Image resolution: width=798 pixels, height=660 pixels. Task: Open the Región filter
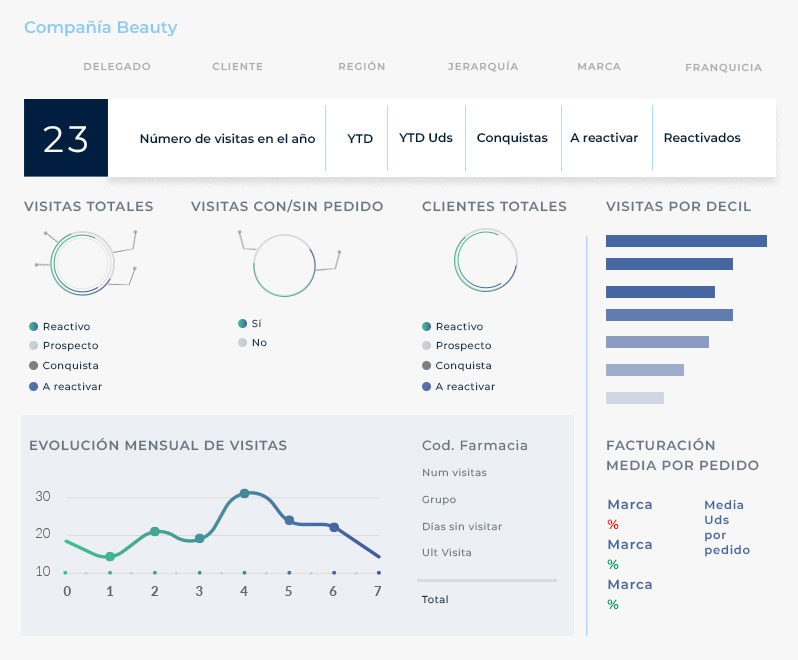coord(362,66)
